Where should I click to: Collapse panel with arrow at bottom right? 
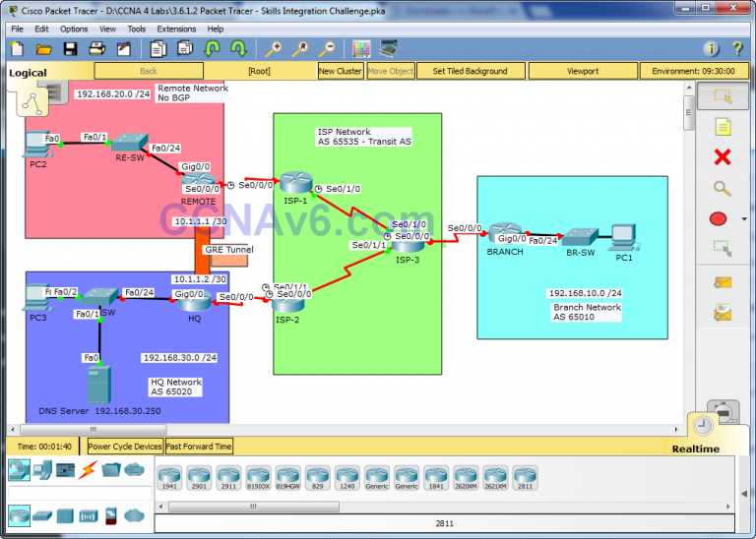click(744, 493)
